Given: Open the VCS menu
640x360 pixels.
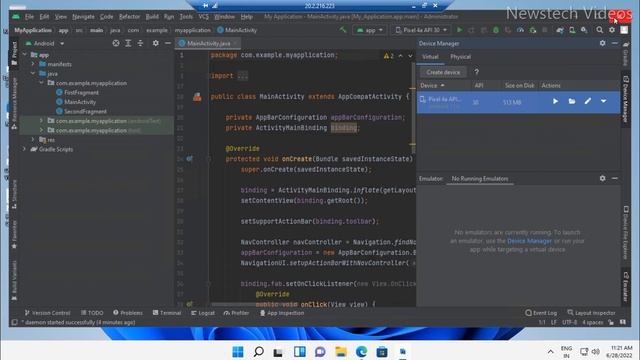Looking at the screenshot, I should (204, 17).
